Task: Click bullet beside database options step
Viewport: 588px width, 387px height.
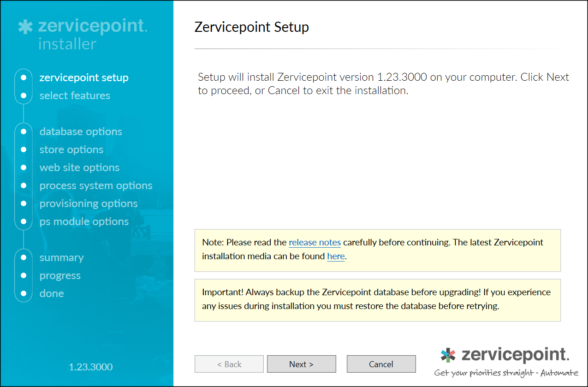Action: [x=24, y=131]
